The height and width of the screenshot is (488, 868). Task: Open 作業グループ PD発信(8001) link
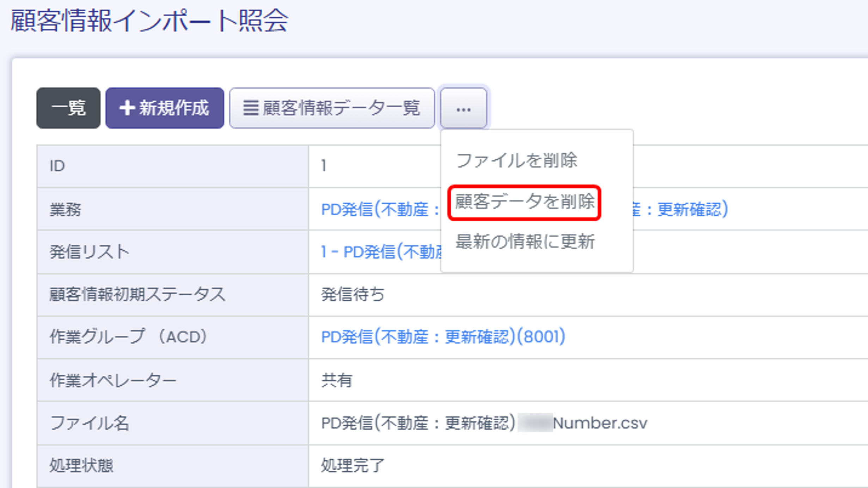pos(443,337)
